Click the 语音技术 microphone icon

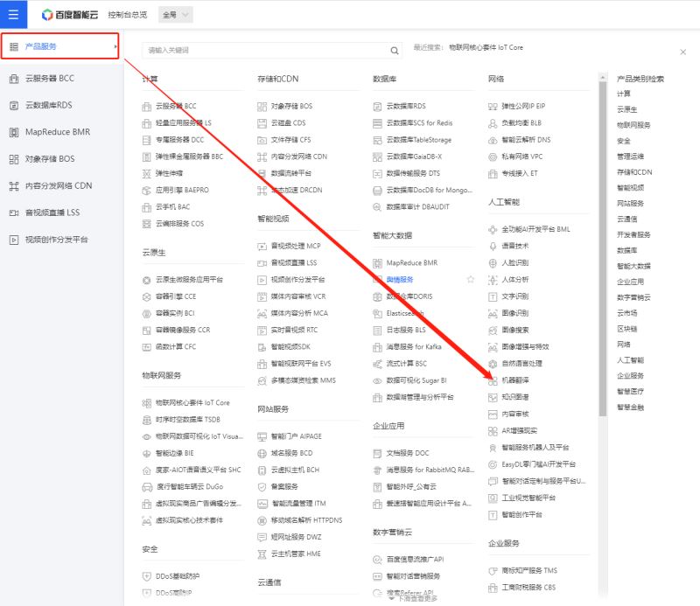pyautogui.click(x=493, y=247)
